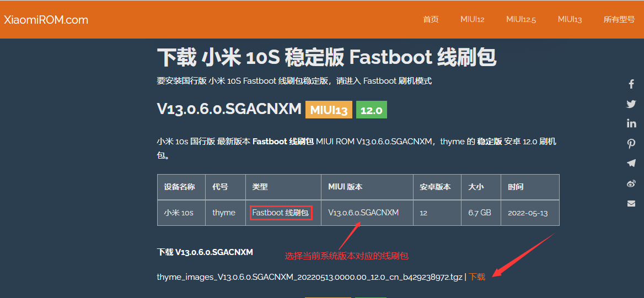
Task: Send page by email icon
Action: point(631,203)
